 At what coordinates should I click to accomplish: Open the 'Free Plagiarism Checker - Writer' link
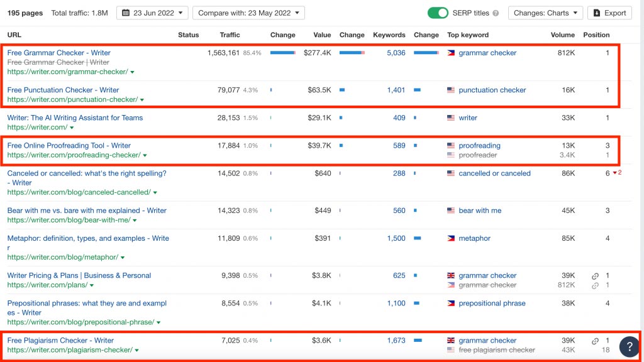click(60, 340)
